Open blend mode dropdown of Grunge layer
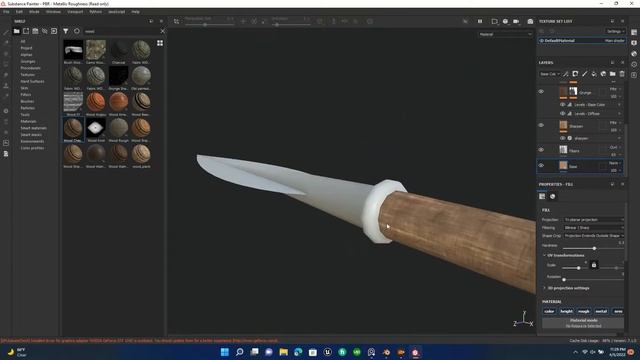The image size is (640, 360). 615,89
